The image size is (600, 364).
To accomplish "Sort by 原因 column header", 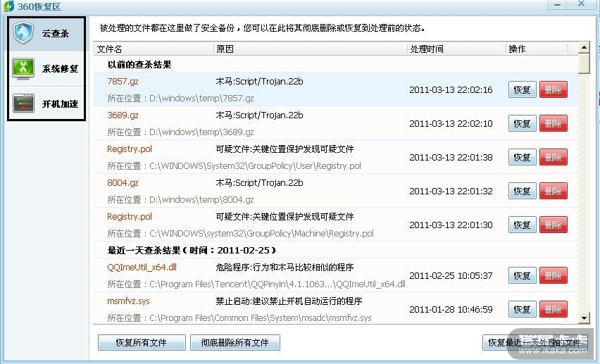I will point(311,49).
